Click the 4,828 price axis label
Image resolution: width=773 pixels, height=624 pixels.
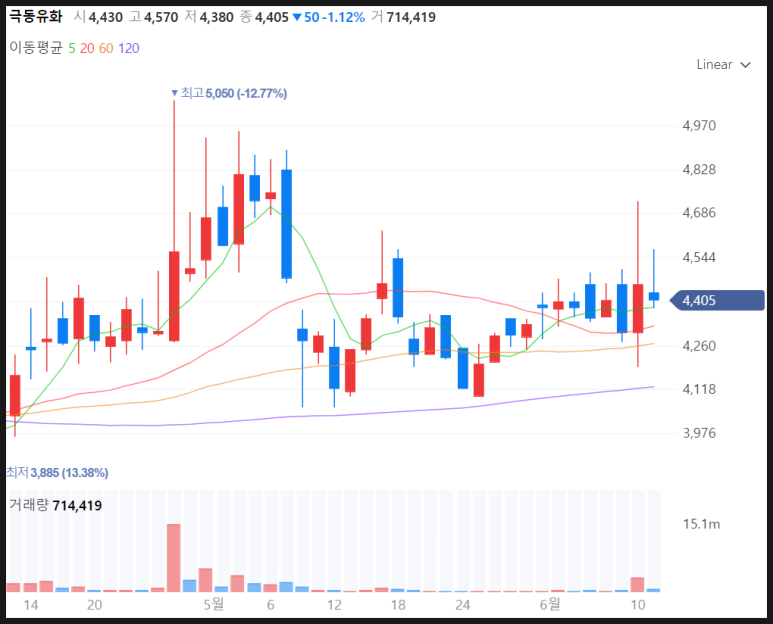[x=699, y=170]
